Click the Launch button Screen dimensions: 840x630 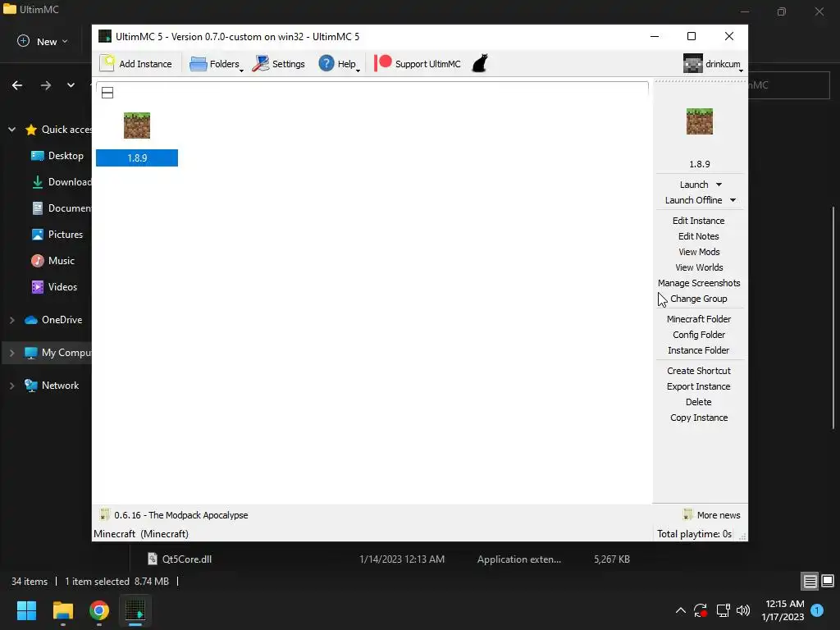pyautogui.click(x=694, y=185)
